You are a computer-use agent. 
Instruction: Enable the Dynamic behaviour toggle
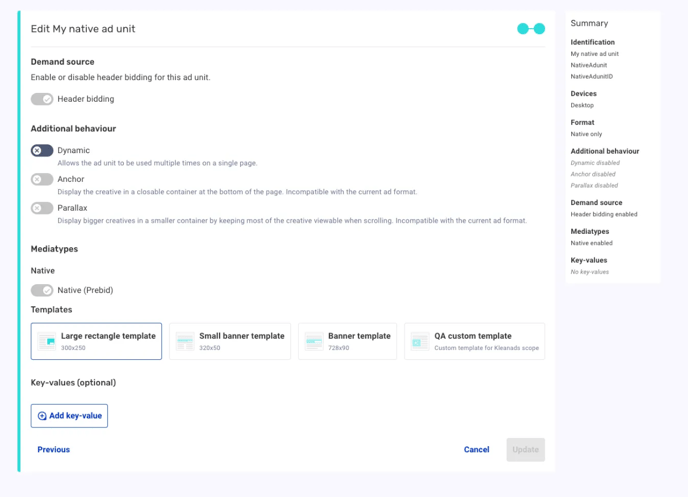[42, 150]
